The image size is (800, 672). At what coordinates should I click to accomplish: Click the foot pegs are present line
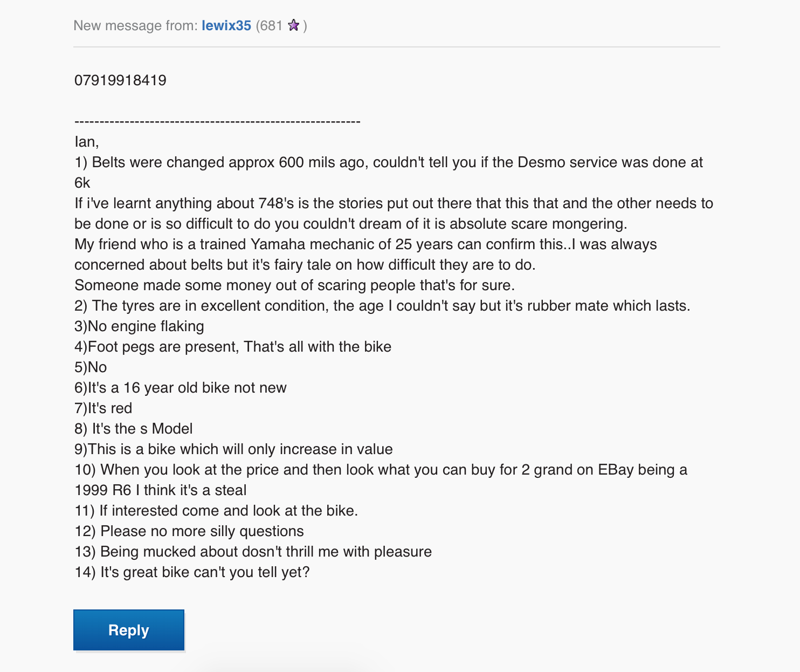coord(233,347)
